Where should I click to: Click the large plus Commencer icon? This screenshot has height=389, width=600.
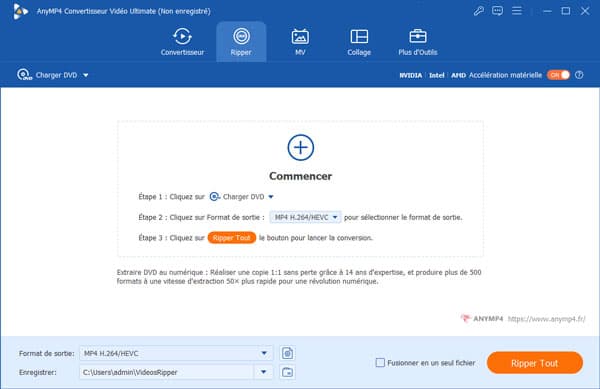(x=300, y=148)
